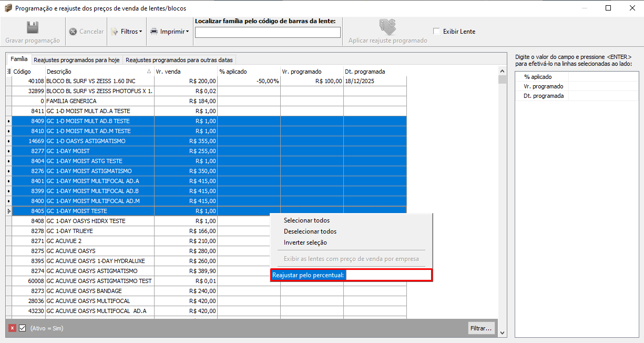
Task: Open the Filtros dropdown arrow
Action: click(x=141, y=32)
